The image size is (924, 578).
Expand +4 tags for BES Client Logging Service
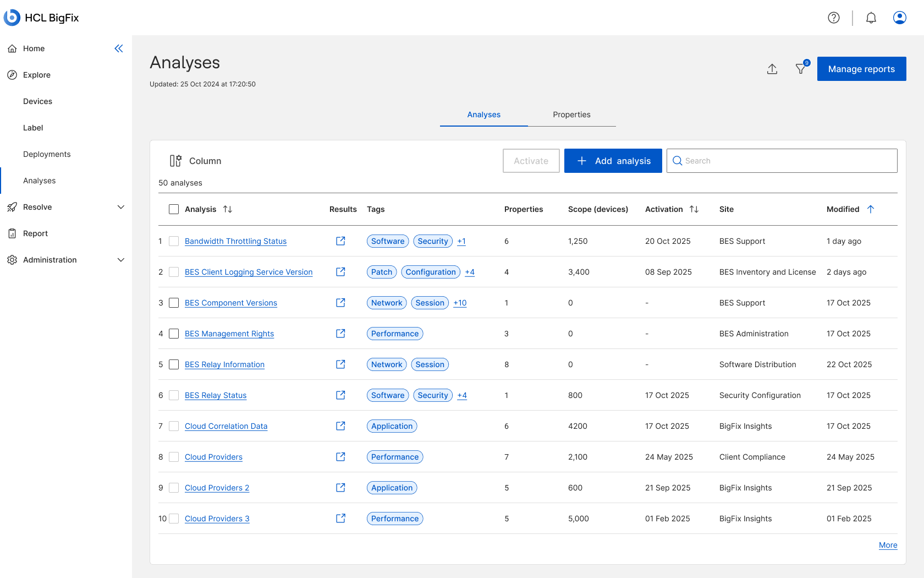coord(470,272)
